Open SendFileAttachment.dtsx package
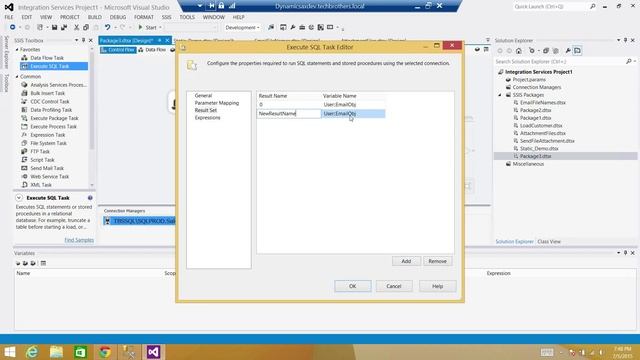 (x=547, y=141)
